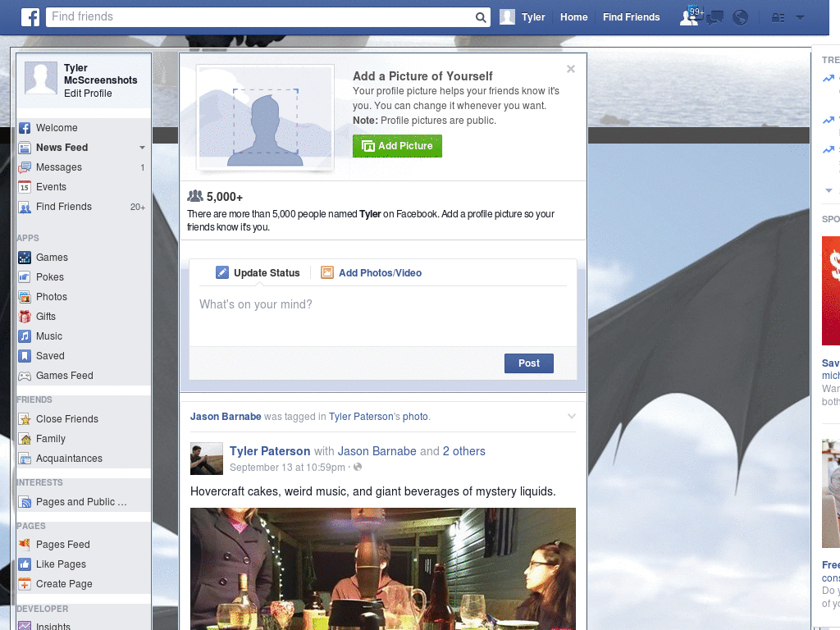Open Messages icon in sidebar
Screen dimensions: 840x630
coord(25,167)
